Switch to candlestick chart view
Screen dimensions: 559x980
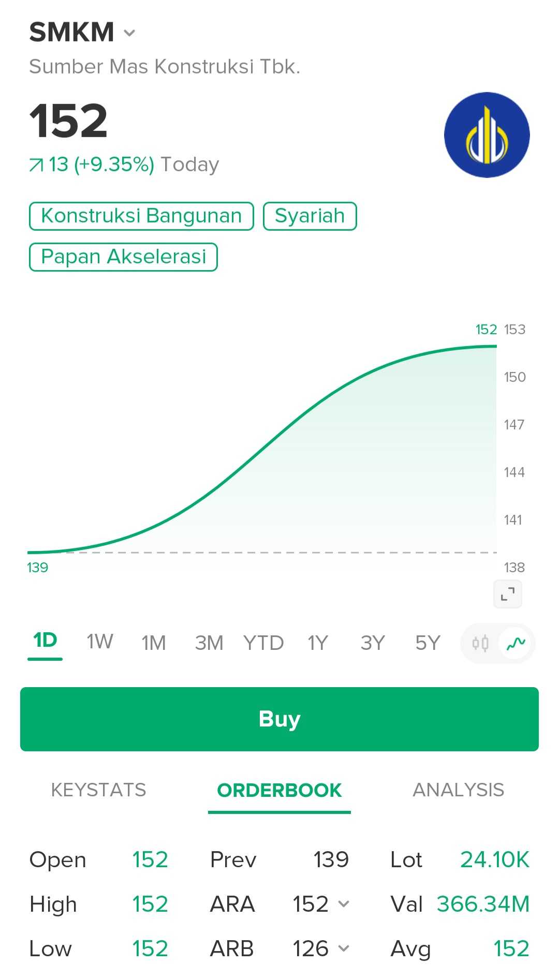click(x=480, y=643)
